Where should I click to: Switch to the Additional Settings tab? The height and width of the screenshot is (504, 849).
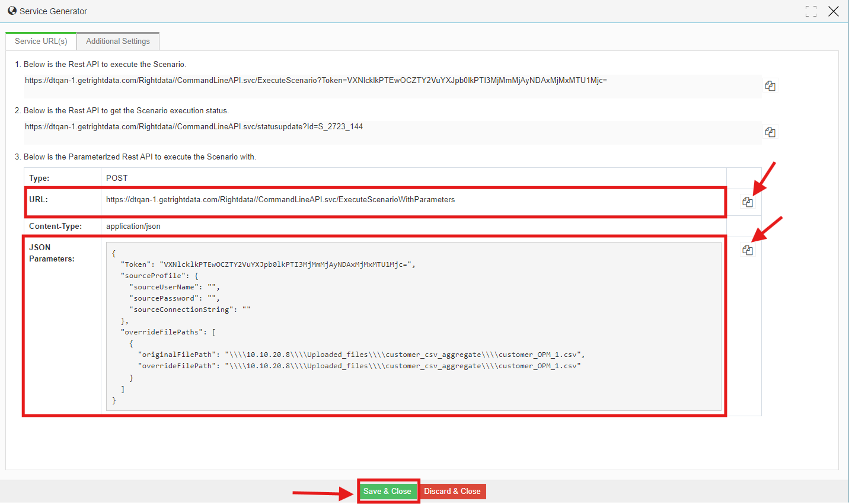(x=118, y=41)
